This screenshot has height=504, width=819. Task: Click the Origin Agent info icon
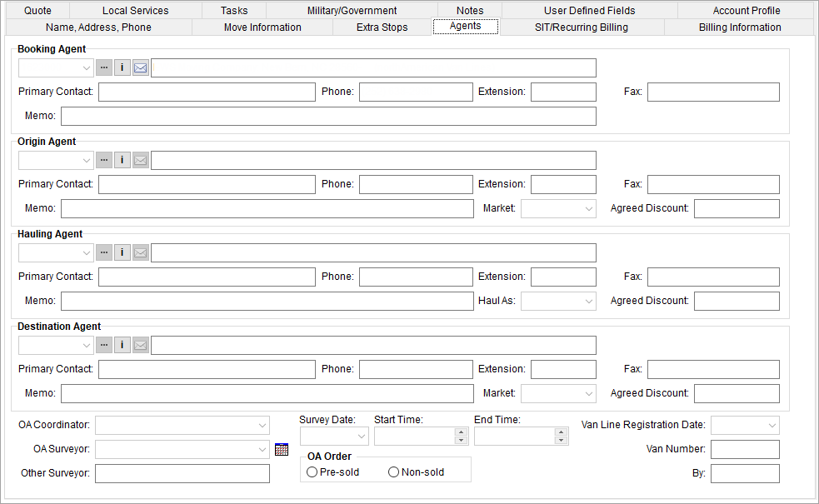(x=122, y=160)
